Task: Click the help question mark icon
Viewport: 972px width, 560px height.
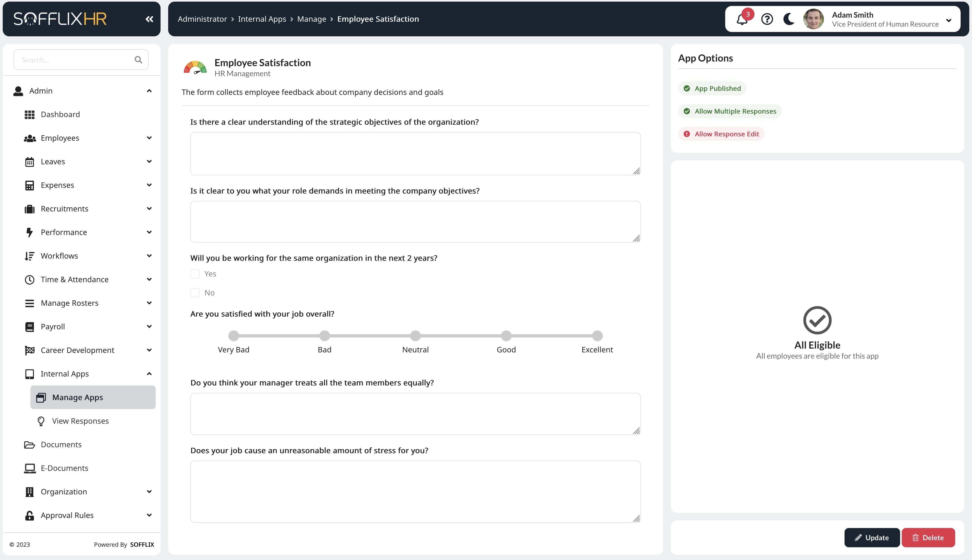Action: point(766,19)
